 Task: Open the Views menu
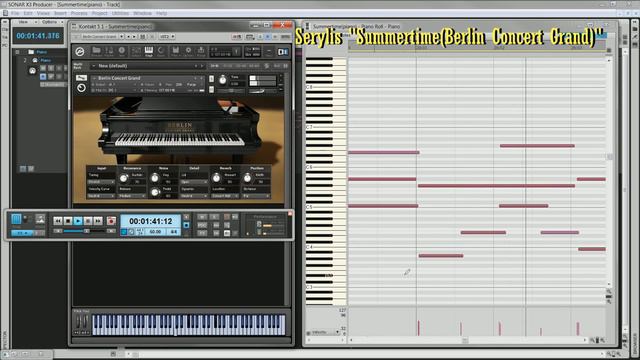[43, 13]
